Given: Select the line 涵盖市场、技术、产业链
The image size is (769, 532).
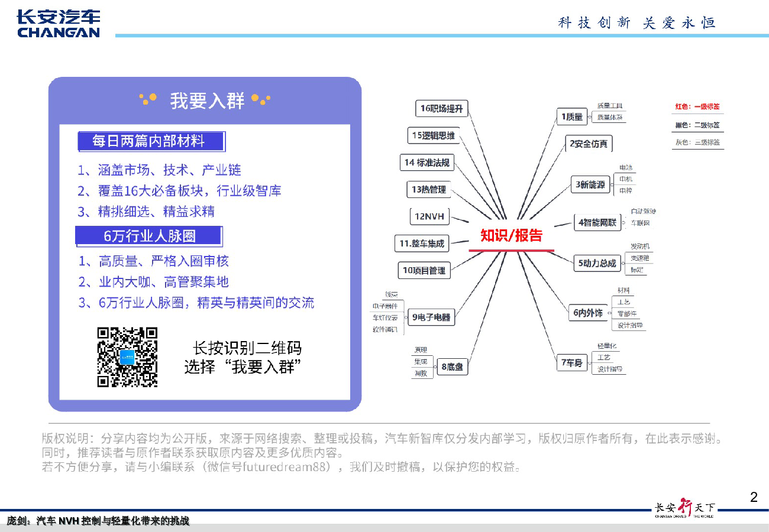Looking at the screenshot, I should tap(160, 170).
